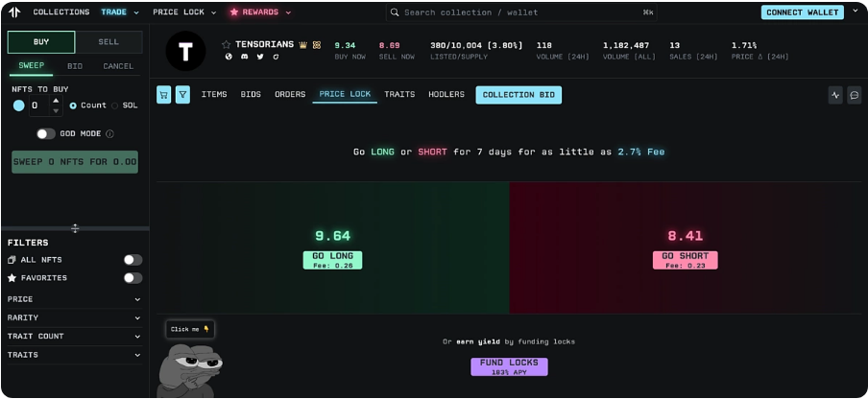Click the 8.69 SELL NOW price
The image size is (868, 399).
[x=389, y=45]
